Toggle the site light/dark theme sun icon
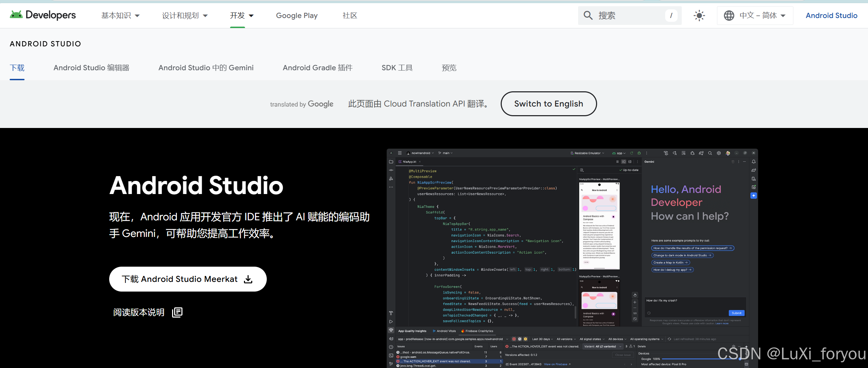868x368 pixels. click(x=699, y=16)
